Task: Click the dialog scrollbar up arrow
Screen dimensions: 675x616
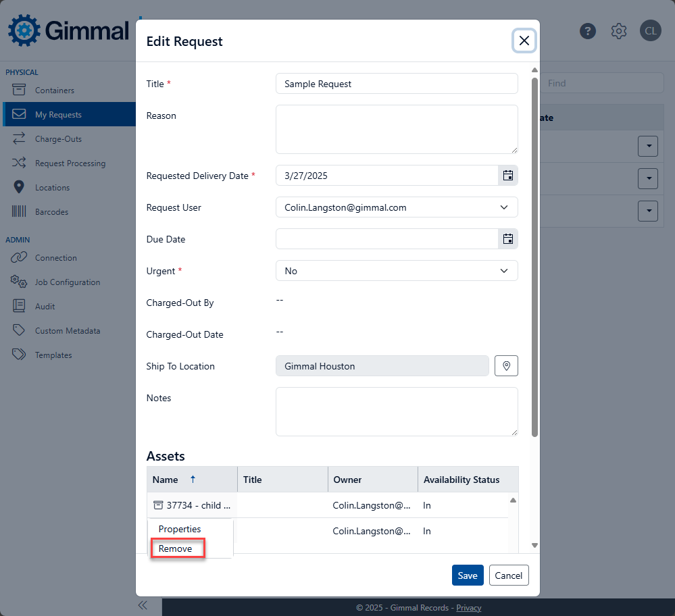Action: pos(534,70)
